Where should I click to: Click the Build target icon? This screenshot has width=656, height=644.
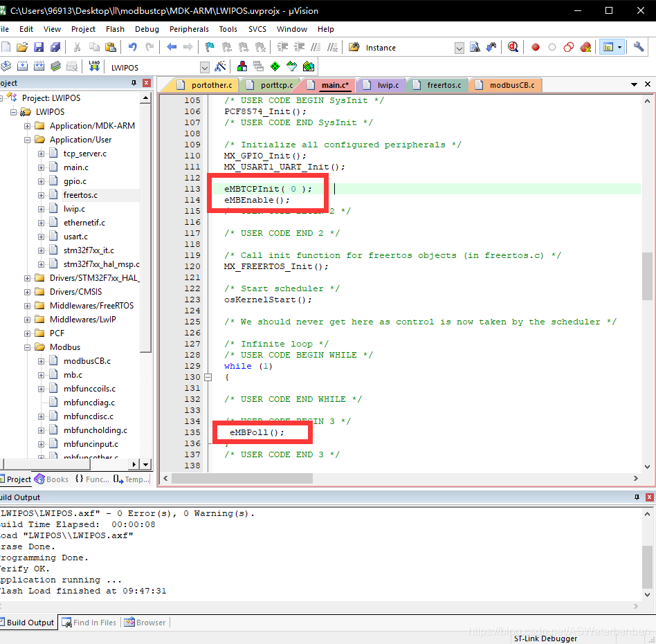(x=23, y=66)
